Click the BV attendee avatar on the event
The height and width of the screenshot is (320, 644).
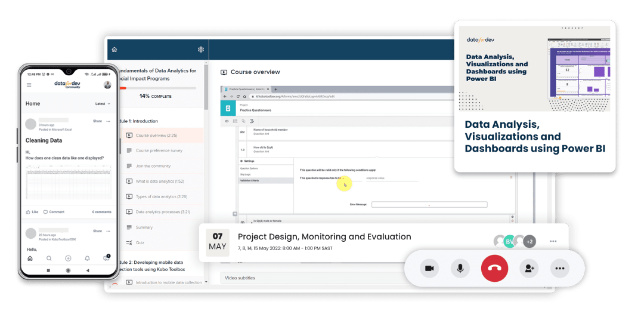point(510,241)
